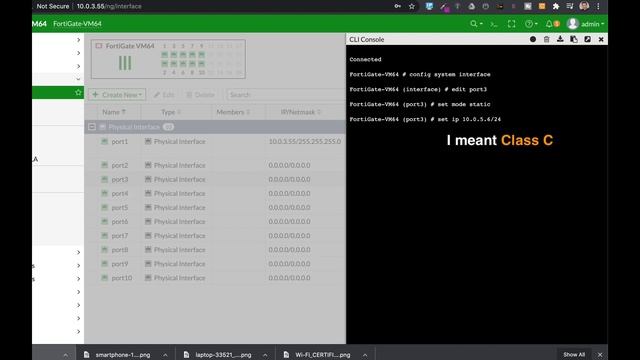Viewport: 640px width, 360px height.
Task: Click port 10 on the FortiGate faceplate
Action: (201, 64)
